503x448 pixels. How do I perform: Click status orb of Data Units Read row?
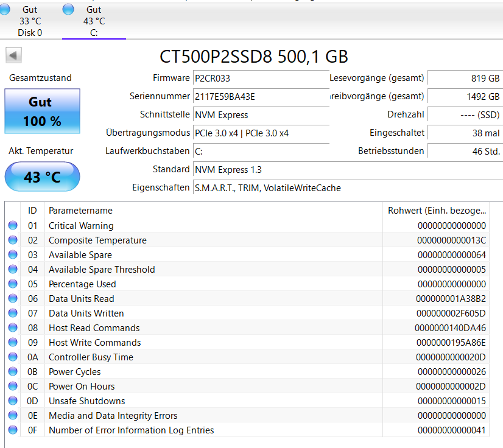13,298
